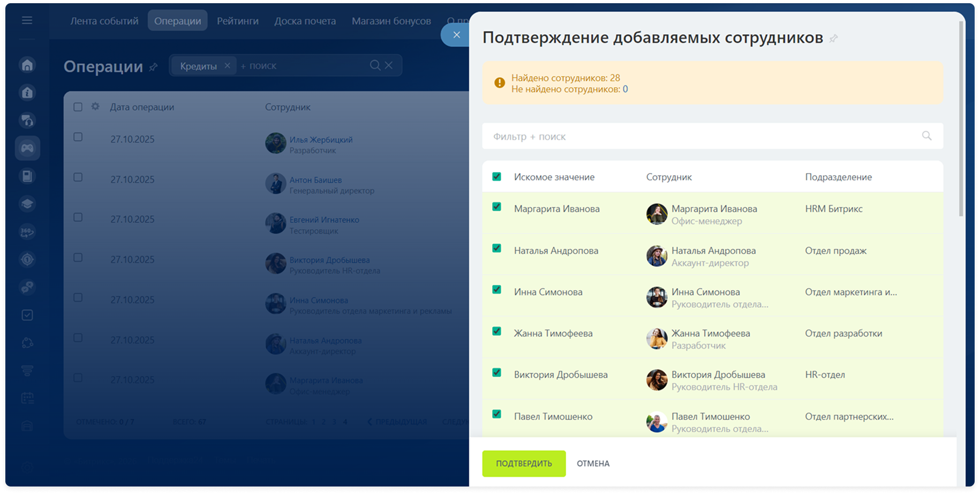Uncheck Жанна Тимофеева checkbox
This screenshot has width=980, height=494.
coord(496,331)
